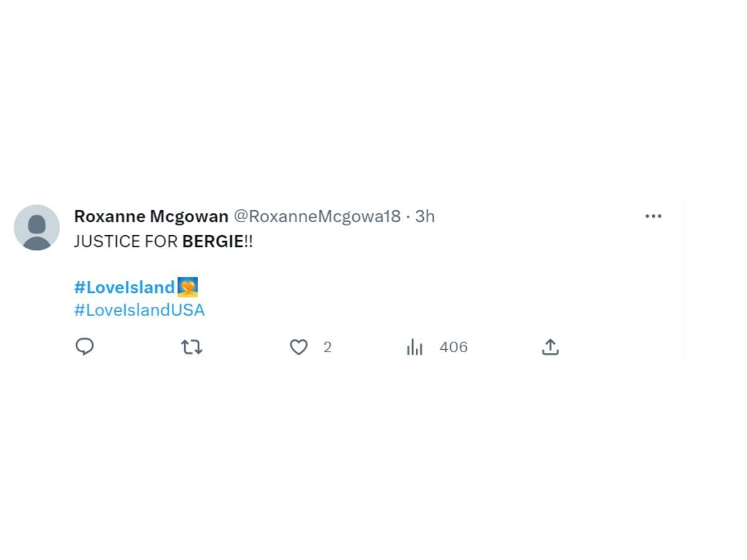Open the reply composer via the comment icon

click(85, 347)
